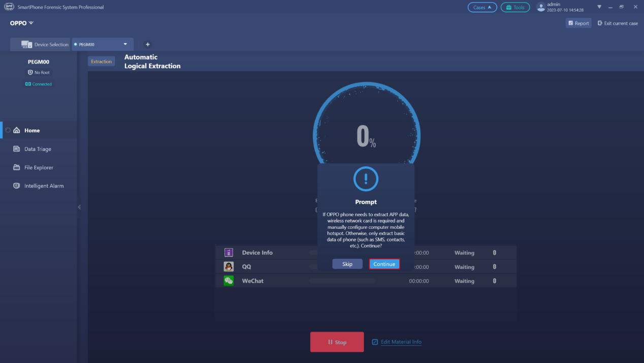Add a new device tab with plus
Screen dimensions: 644x363
148,44
